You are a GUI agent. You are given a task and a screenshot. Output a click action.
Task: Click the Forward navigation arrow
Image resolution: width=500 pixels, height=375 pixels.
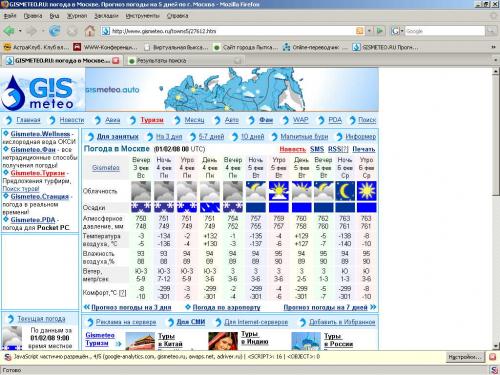(32, 31)
